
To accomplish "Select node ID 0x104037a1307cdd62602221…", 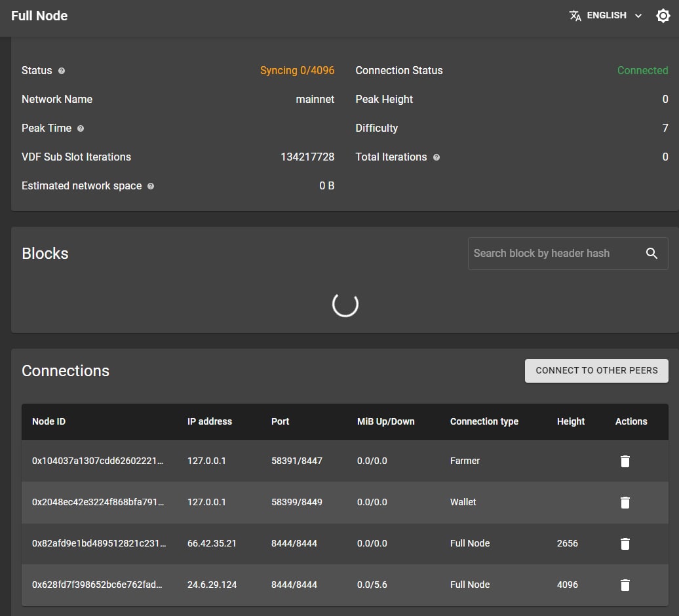I will [98, 461].
